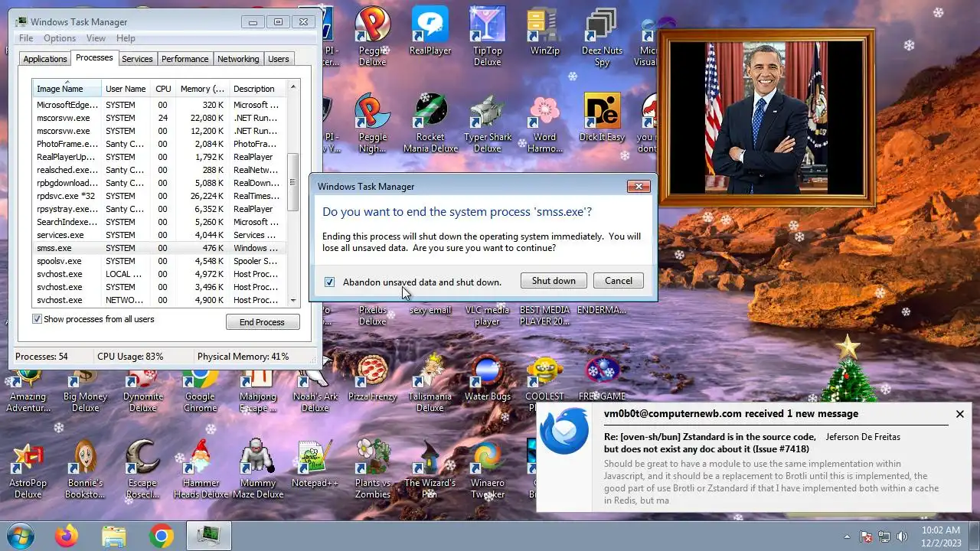Open the Peggle Deluxe desktop icon
Screen dimensions: 980x551
[372, 34]
